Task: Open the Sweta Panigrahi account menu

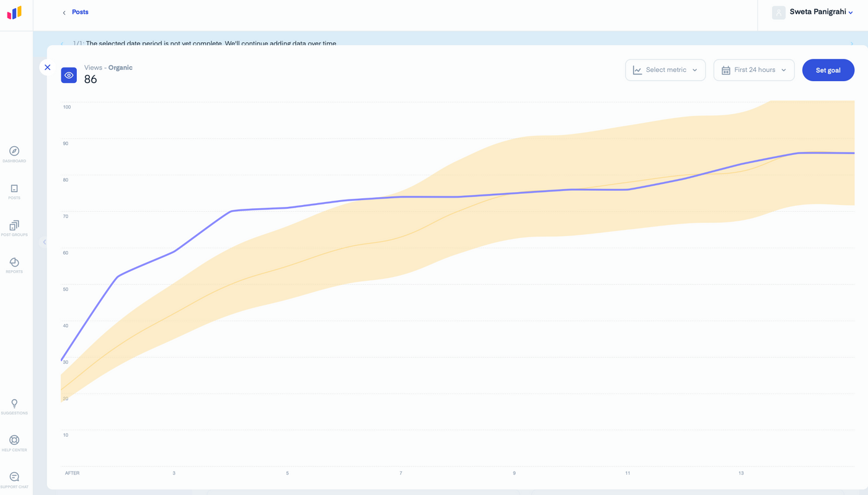Action: (821, 12)
